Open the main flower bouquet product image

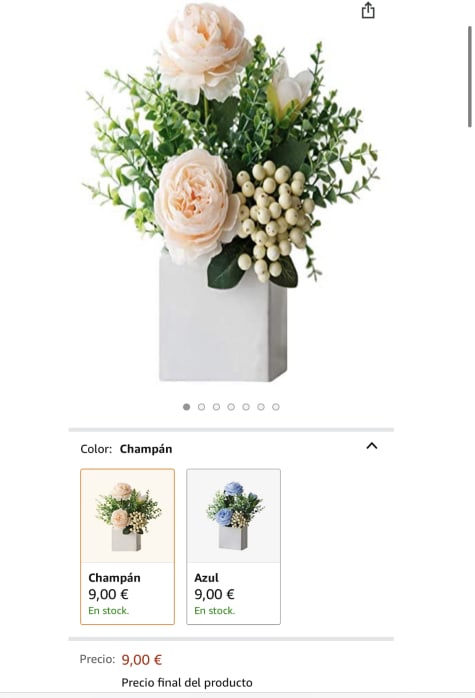(231, 192)
